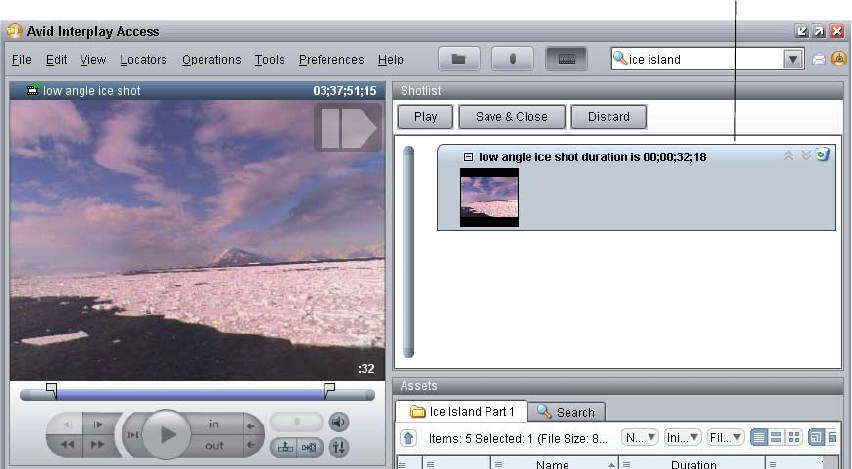Click the blue position bar under the video
Screen dimensions: 852x469
(x=197, y=395)
